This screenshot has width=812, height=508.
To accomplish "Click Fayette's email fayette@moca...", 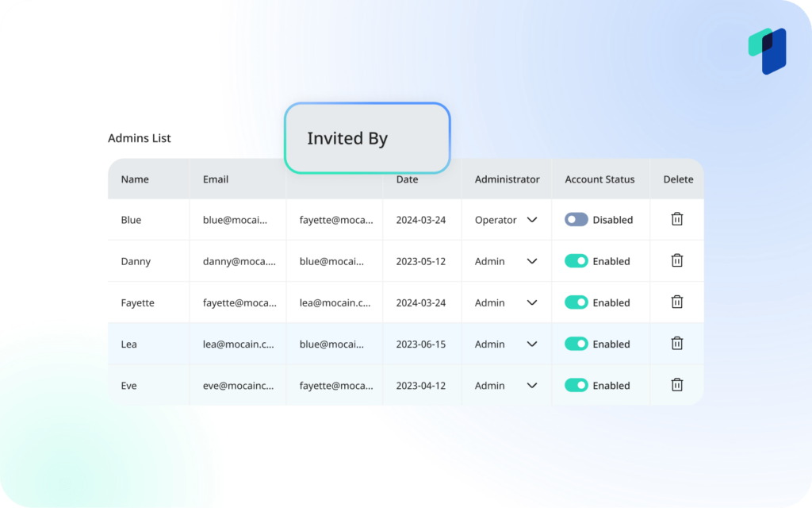I will coord(239,302).
